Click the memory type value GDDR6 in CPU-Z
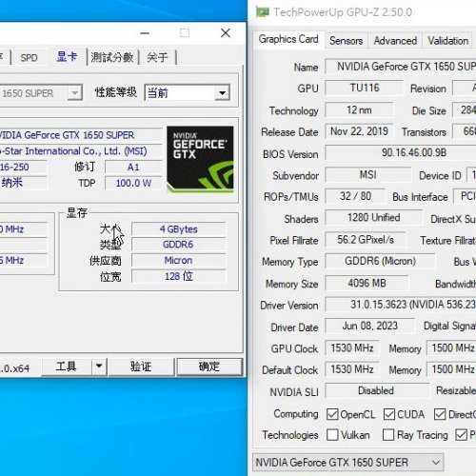The image size is (476, 476). [x=179, y=245]
